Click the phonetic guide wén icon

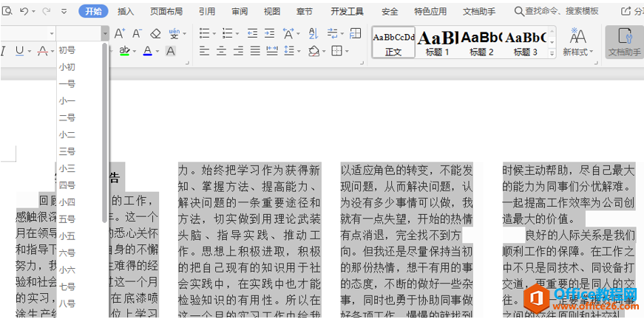click(174, 33)
